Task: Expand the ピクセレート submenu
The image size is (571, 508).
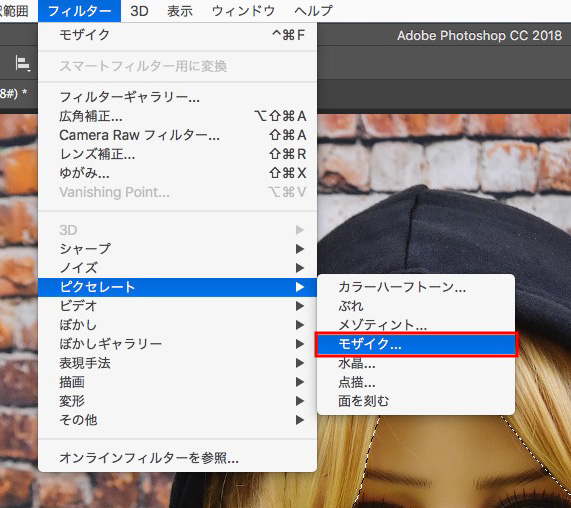Action: click(177, 287)
